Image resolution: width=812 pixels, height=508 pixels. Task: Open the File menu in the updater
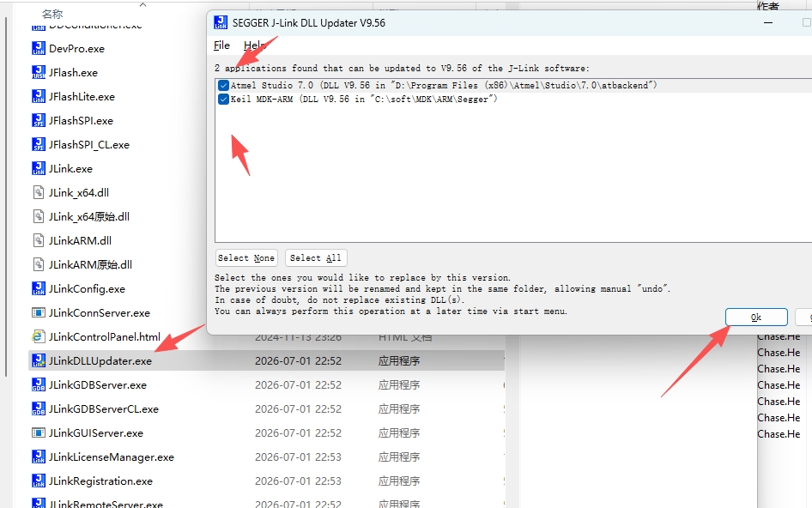[x=221, y=45]
